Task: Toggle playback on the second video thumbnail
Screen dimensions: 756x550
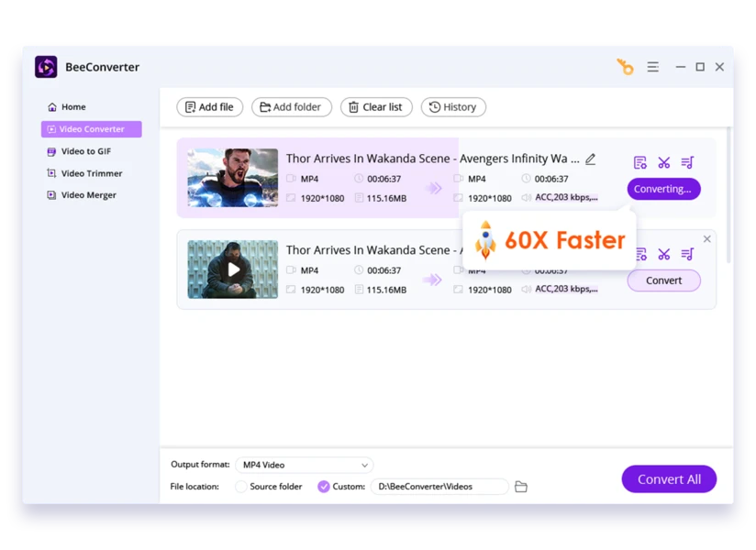Action: 232,269
